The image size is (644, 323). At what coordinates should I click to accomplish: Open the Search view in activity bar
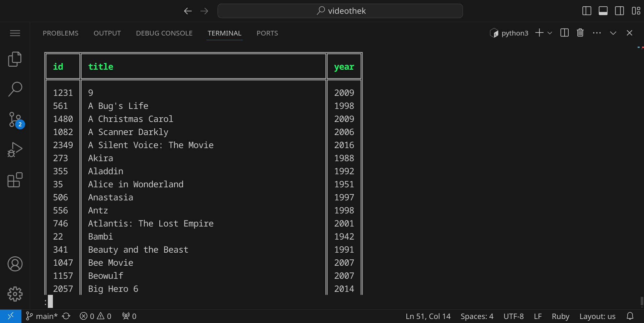tap(15, 89)
